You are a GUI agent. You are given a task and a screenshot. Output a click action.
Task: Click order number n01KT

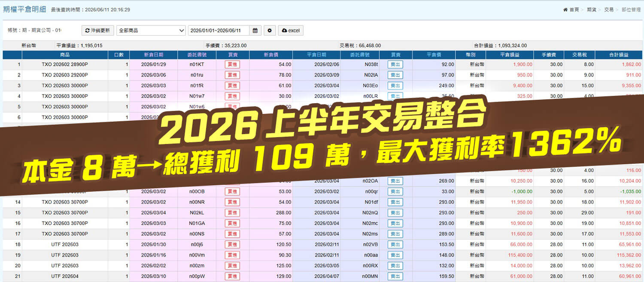[x=197, y=64]
